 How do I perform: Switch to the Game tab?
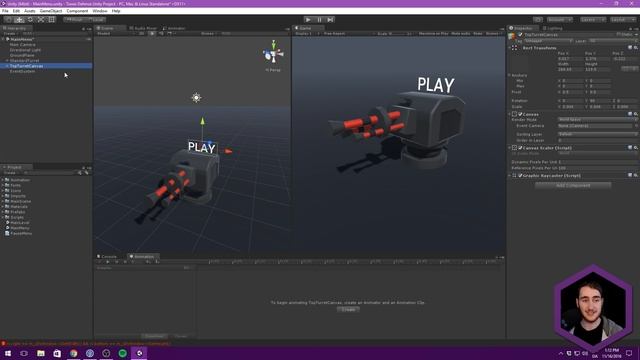(308, 28)
